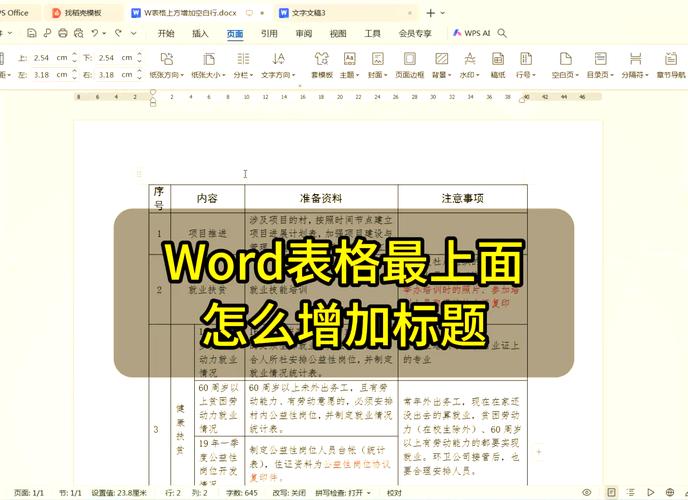Click the 目录页 contents page icon

tap(600, 59)
